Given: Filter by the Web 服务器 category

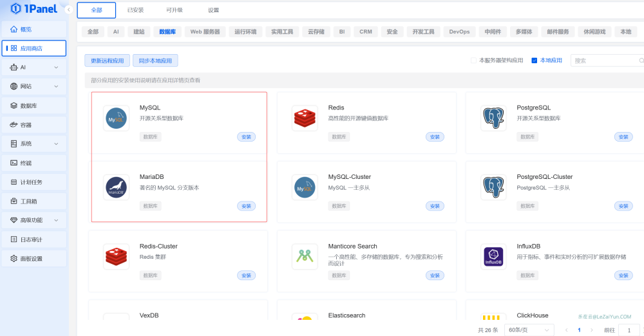Looking at the screenshot, I should (x=205, y=32).
